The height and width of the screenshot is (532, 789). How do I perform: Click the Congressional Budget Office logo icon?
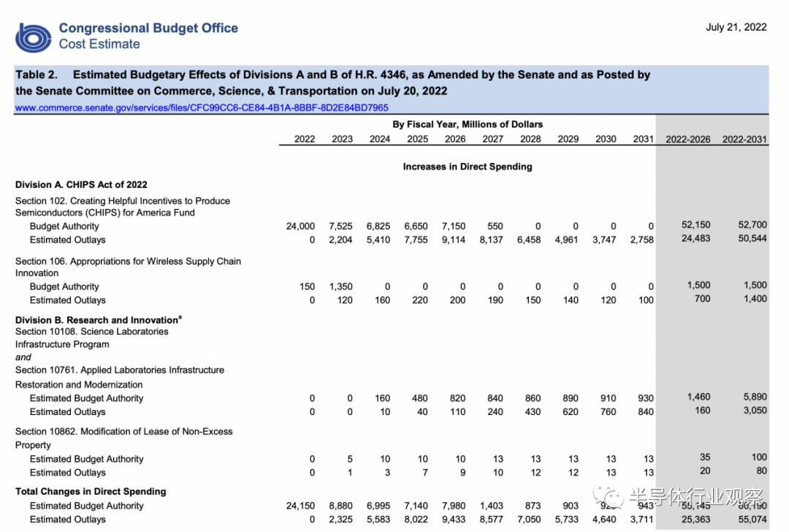[33, 38]
